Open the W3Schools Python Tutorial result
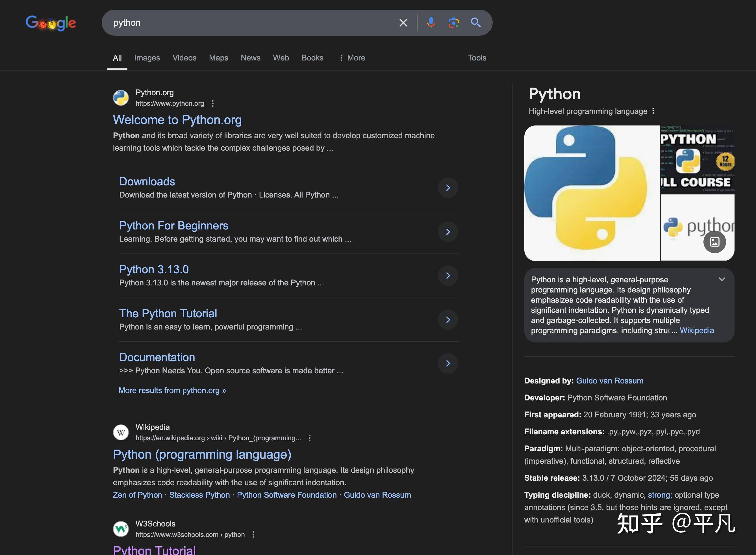 (154, 550)
